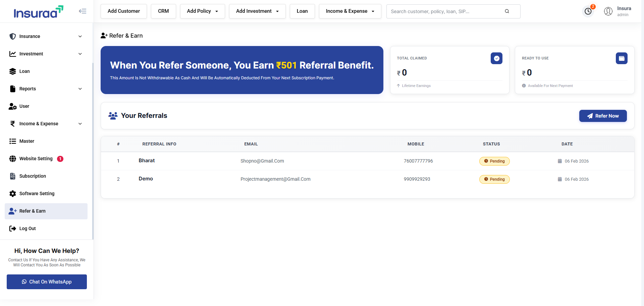
Task: Click mobile number 76007777796
Action: [418, 161]
